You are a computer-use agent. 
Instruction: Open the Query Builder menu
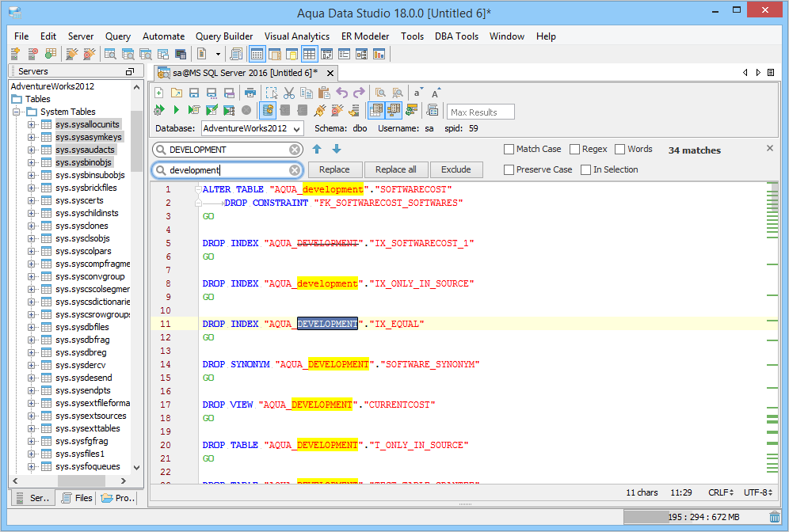tap(224, 36)
